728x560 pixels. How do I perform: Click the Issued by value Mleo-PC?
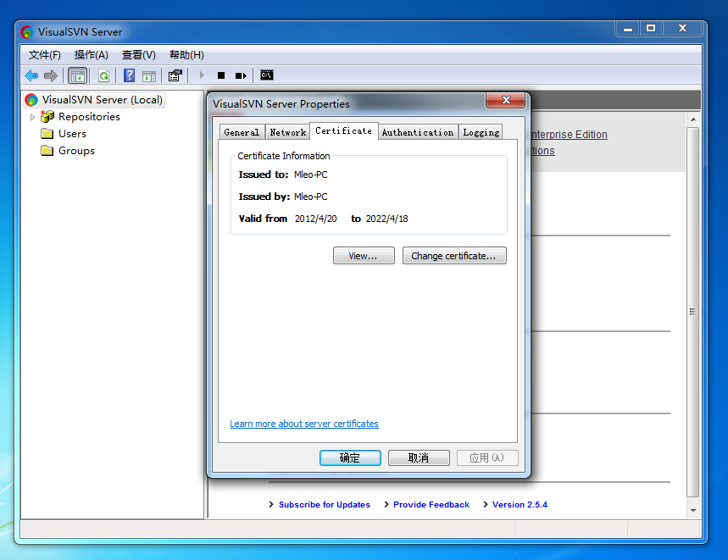(310, 197)
